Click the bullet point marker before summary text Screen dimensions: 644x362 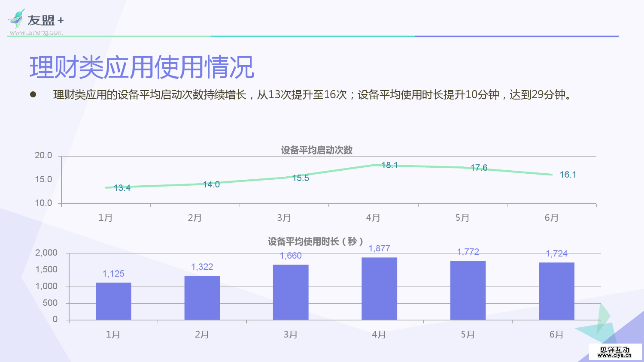tap(33, 95)
